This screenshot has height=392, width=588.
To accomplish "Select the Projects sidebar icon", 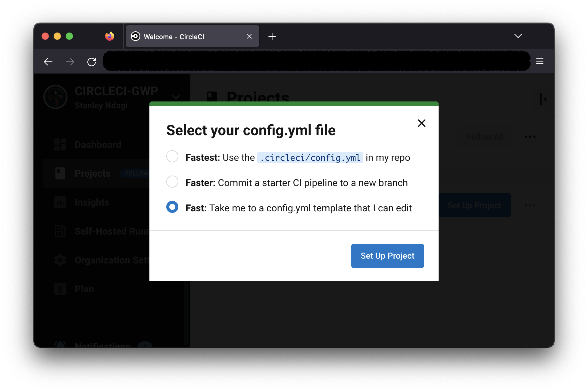I will tap(60, 173).
